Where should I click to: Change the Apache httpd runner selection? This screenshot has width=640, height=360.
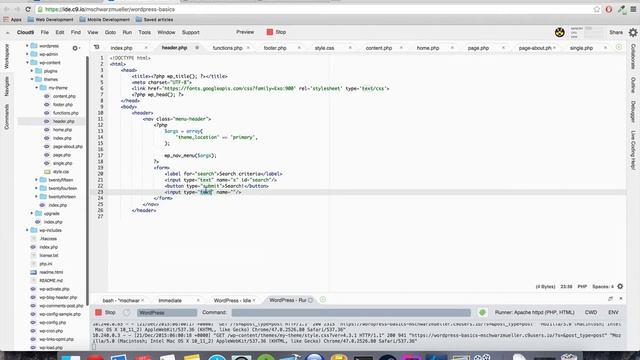point(534,312)
